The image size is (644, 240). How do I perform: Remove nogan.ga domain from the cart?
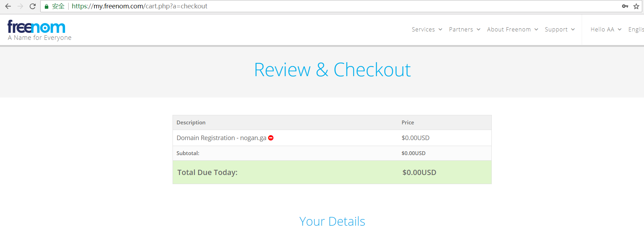click(x=271, y=138)
